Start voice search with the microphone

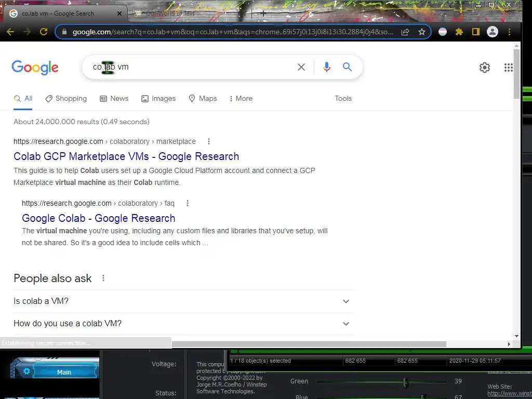coord(326,67)
